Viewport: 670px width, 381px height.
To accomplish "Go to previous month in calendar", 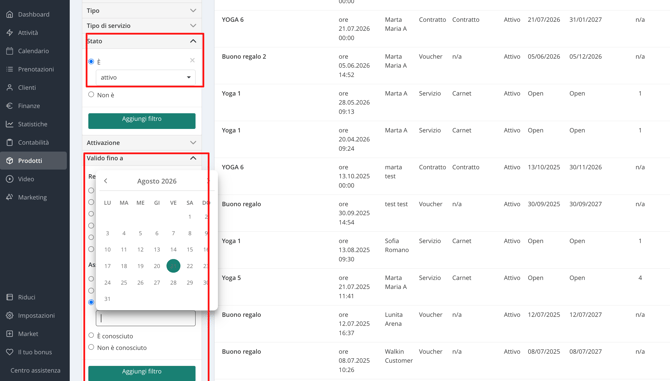I will (x=106, y=181).
